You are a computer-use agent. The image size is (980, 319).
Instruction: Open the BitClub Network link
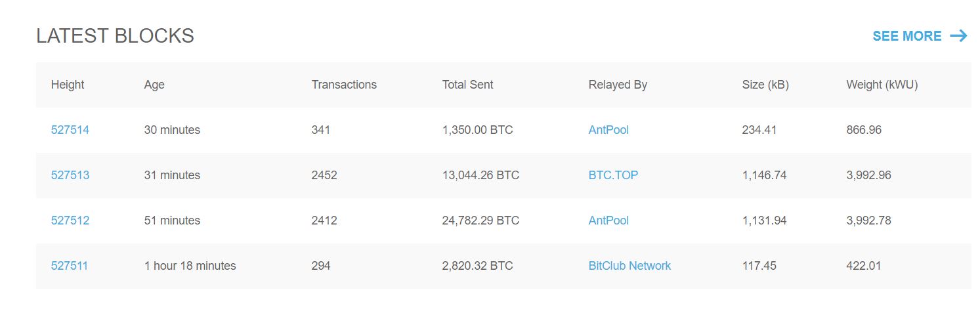[x=629, y=266]
